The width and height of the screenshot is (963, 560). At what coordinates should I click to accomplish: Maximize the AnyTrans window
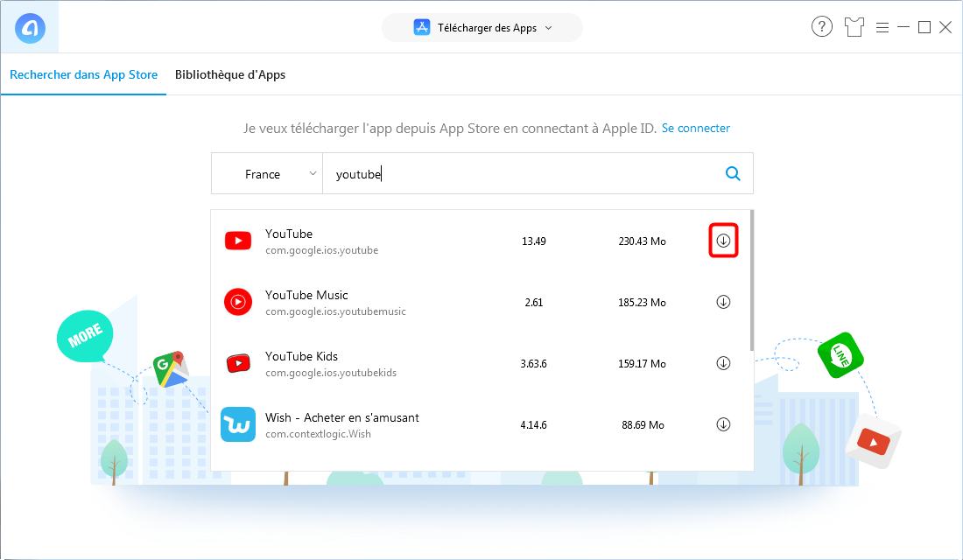click(924, 27)
